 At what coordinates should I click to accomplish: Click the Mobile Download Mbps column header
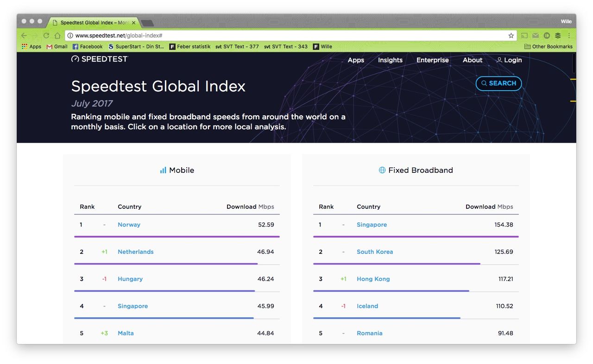[250, 207]
